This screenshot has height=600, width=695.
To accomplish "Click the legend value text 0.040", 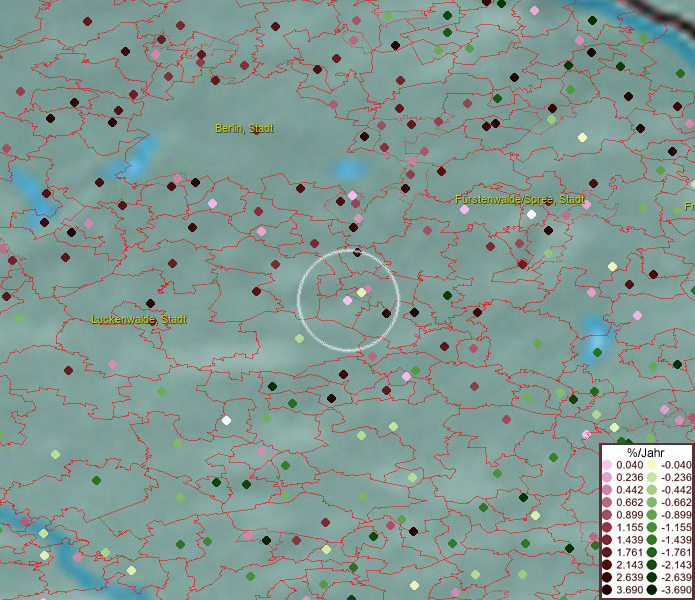I will 629,465.
